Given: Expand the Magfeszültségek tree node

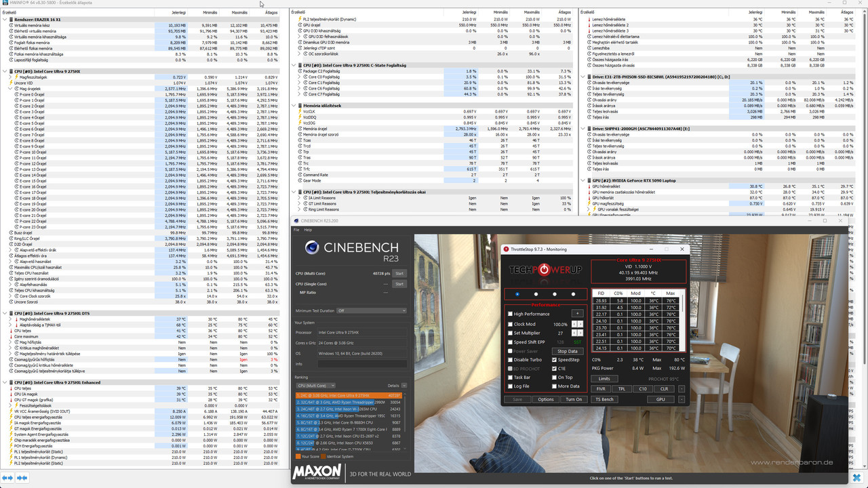Looking at the screenshot, I should [10, 77].
